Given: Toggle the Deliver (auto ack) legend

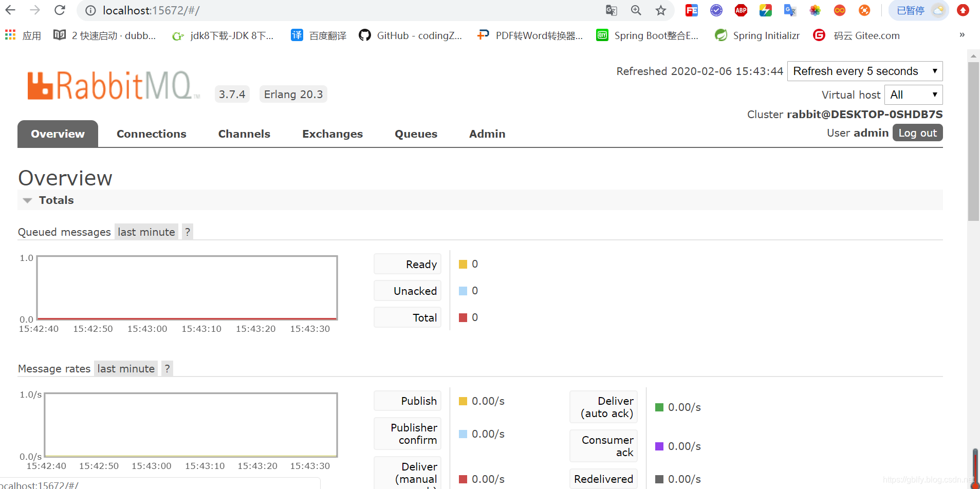Looking at the screenshot, I should (603, 407).
